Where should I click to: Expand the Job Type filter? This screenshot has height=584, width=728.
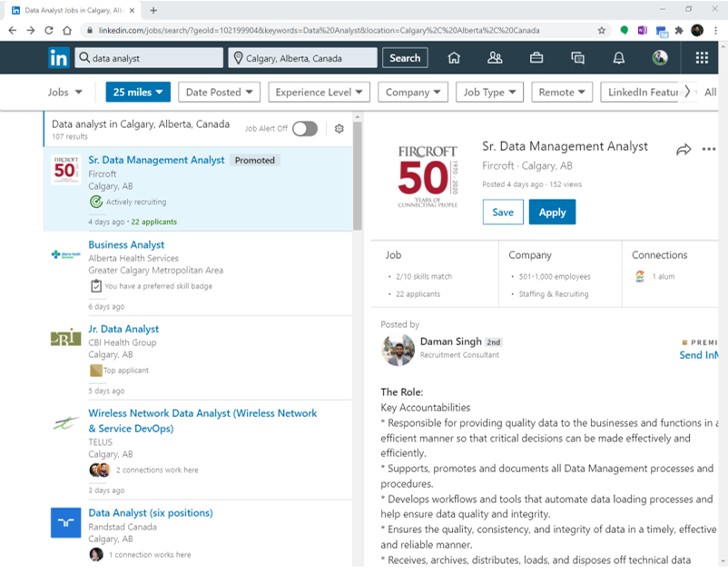(489, 92)
